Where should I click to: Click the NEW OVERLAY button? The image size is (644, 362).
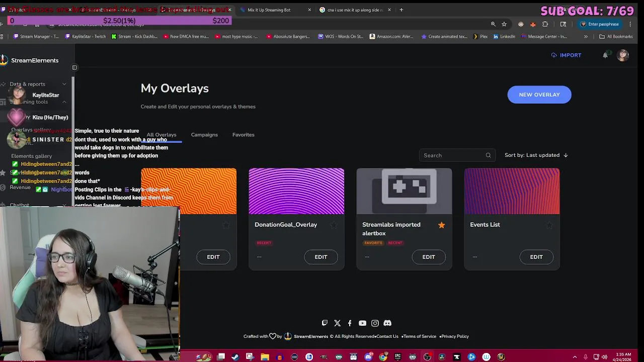539,95
